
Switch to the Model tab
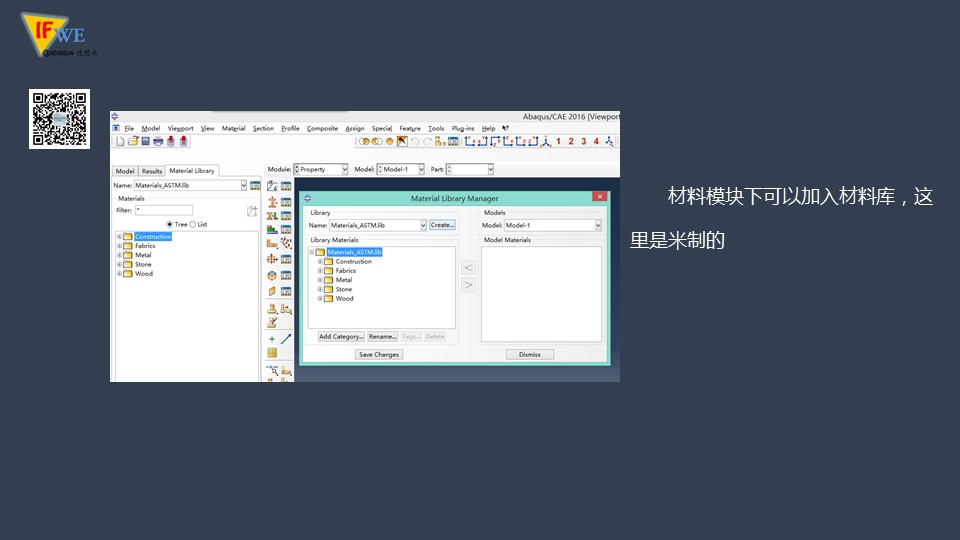tap(125, 171)
